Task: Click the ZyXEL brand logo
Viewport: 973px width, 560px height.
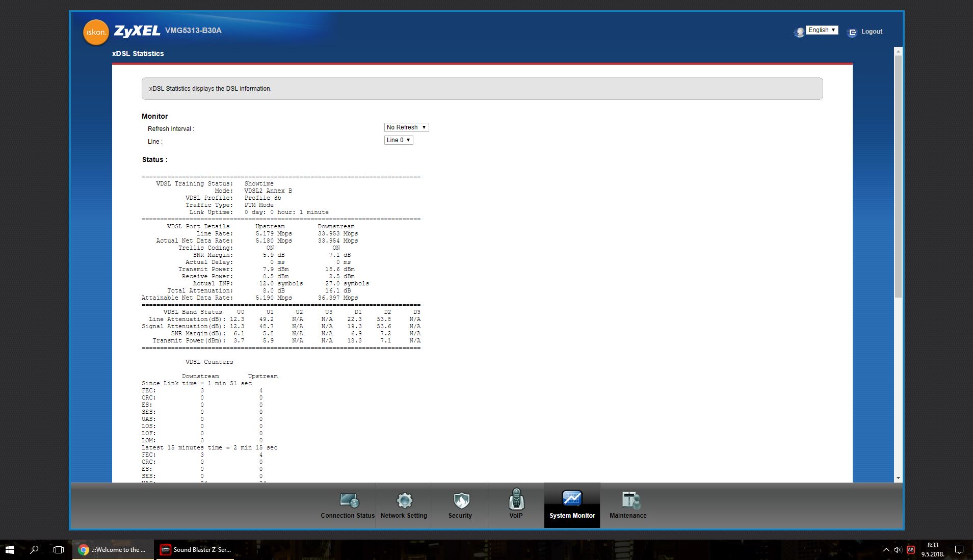Action: [x=137, y=31]
